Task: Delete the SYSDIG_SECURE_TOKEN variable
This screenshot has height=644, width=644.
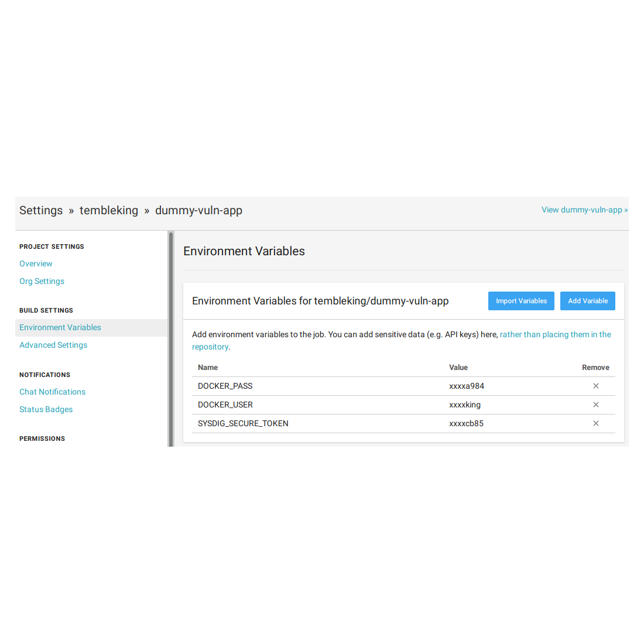Action: 595,423
